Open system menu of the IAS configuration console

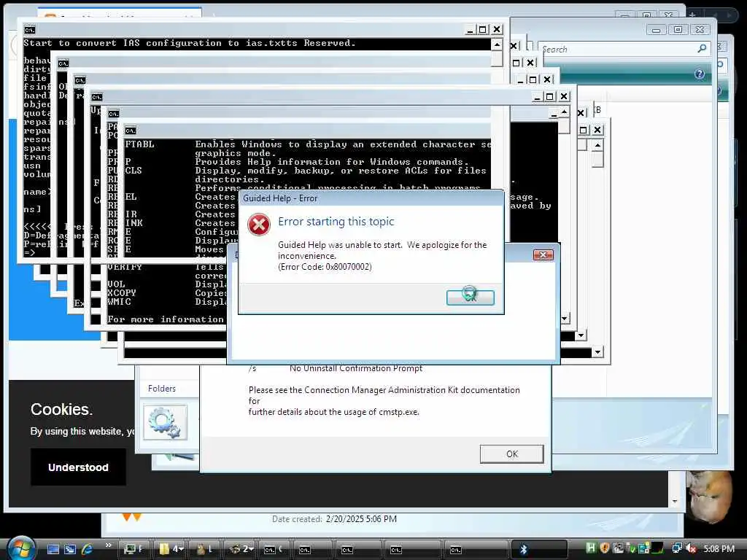(29, 30)
